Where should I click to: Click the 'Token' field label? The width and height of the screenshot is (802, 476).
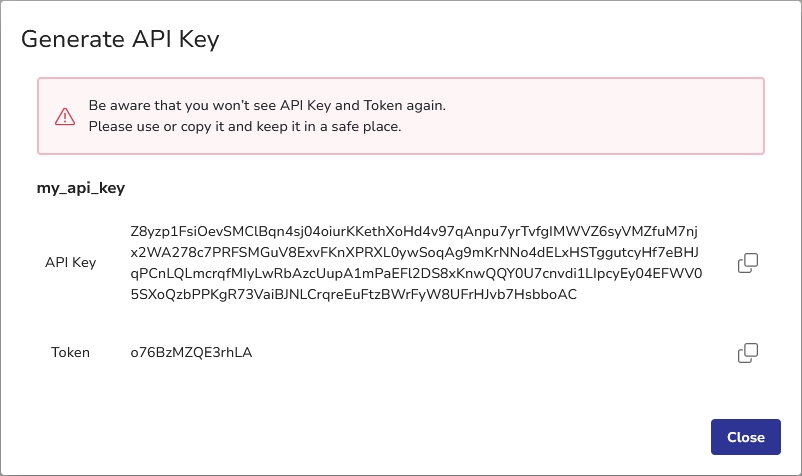click(x=71, y=352)
